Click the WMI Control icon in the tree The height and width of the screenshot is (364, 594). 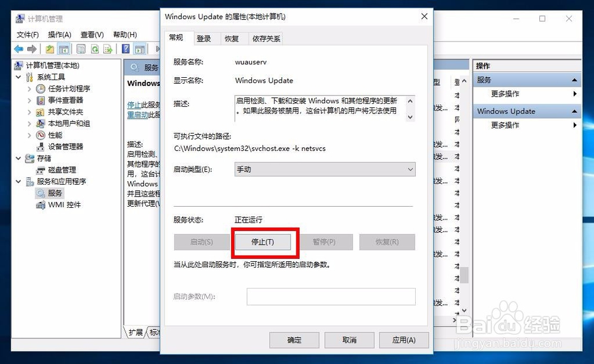[40, 205]
